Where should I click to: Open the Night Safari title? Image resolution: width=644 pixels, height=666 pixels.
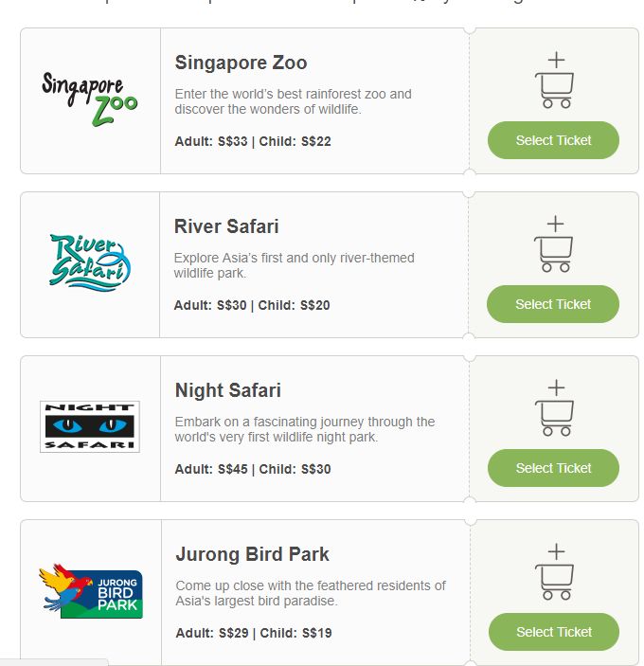tap(227, 390)
